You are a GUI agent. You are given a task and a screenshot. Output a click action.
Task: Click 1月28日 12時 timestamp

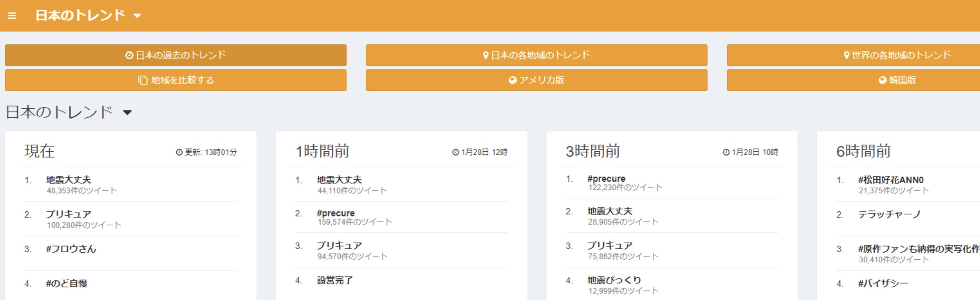[484, 152]
